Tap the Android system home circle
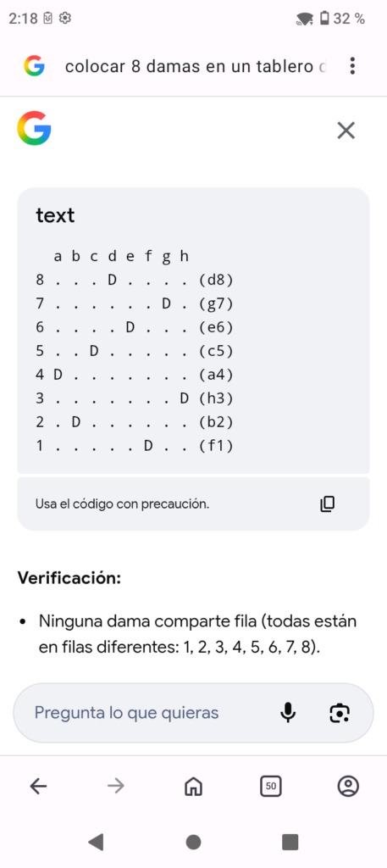387x868 pixels. click(193, 842)
